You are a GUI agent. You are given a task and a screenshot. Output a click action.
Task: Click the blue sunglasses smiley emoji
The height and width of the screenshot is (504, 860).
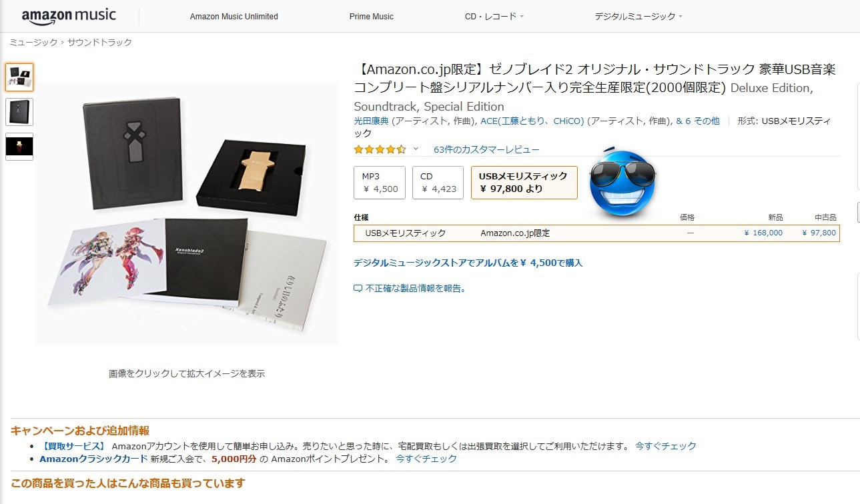point(622,183)
